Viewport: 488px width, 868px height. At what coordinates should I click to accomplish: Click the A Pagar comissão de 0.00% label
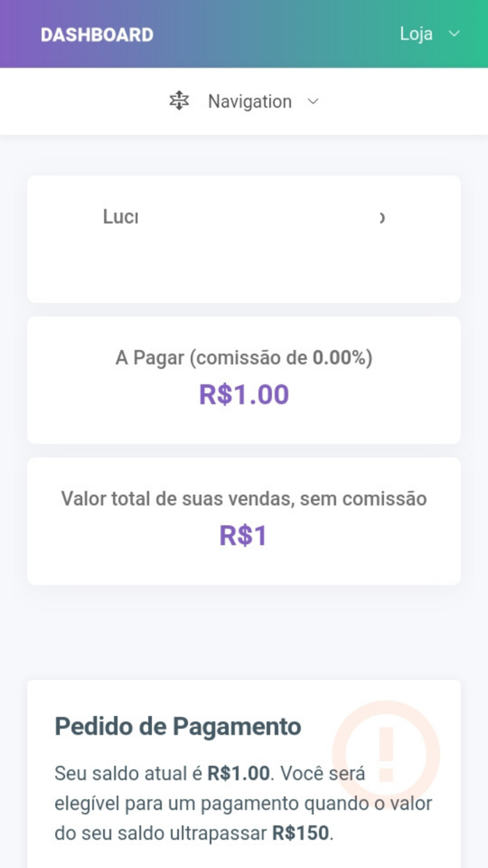pos(244,358)
